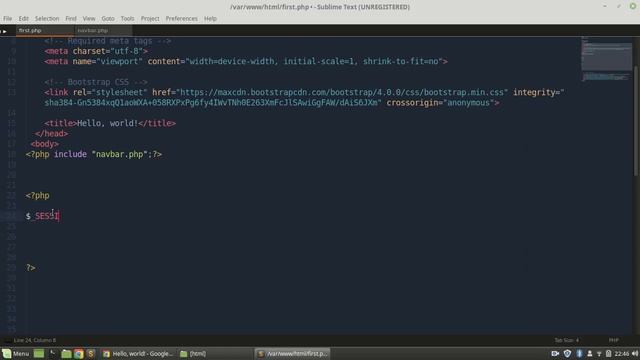
Task: Launch the terminal from the panel
Action: (52, 353)
